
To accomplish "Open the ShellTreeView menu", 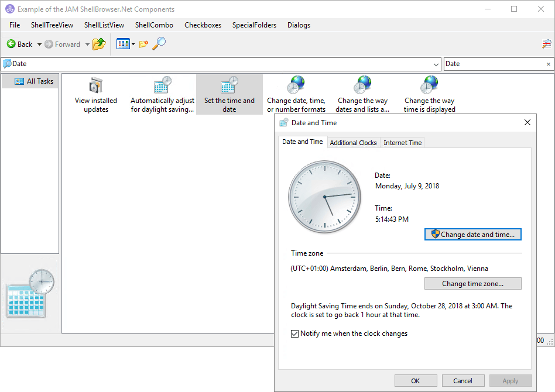I will (x=52, y=25).
